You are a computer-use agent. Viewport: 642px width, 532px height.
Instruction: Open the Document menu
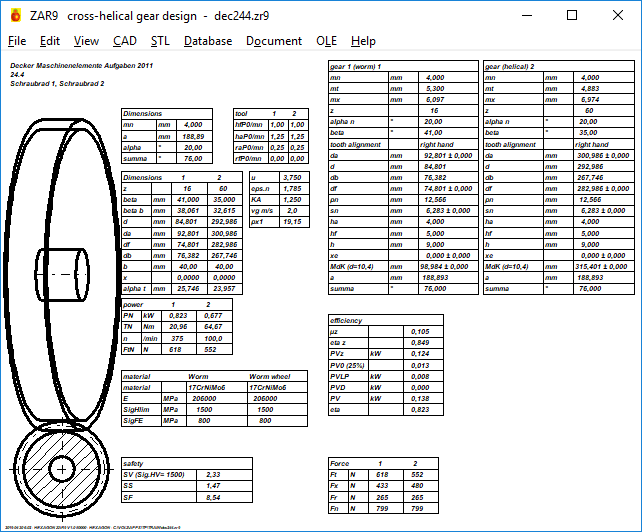tap(273, 41)
